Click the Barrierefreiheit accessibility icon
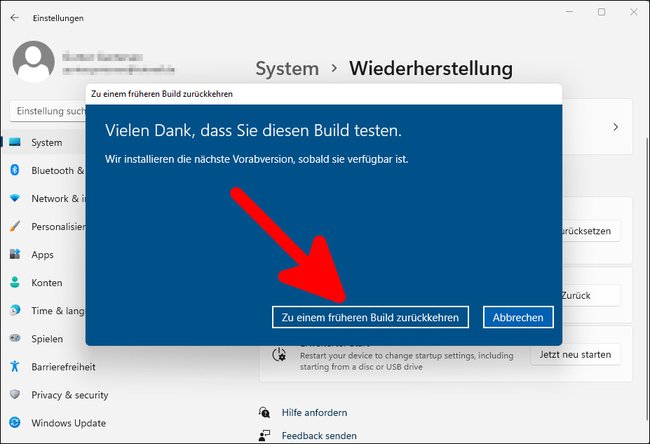The height and width of the screenshot is (444, 650). coord(15,366)
